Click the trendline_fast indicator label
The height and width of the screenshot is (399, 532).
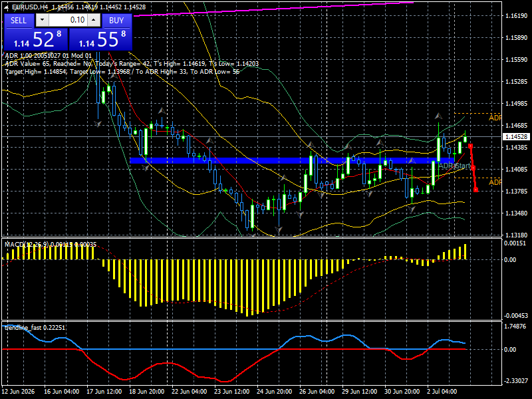35,327
